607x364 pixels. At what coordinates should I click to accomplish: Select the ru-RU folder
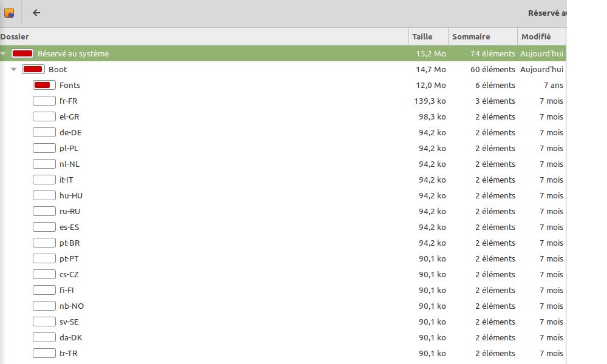pos(283,212)
